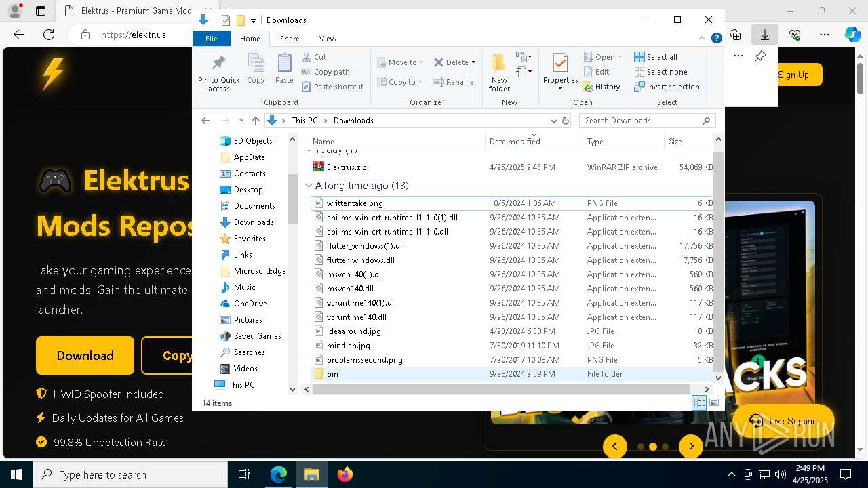Select 3D Objects in navigation pane

253,141
